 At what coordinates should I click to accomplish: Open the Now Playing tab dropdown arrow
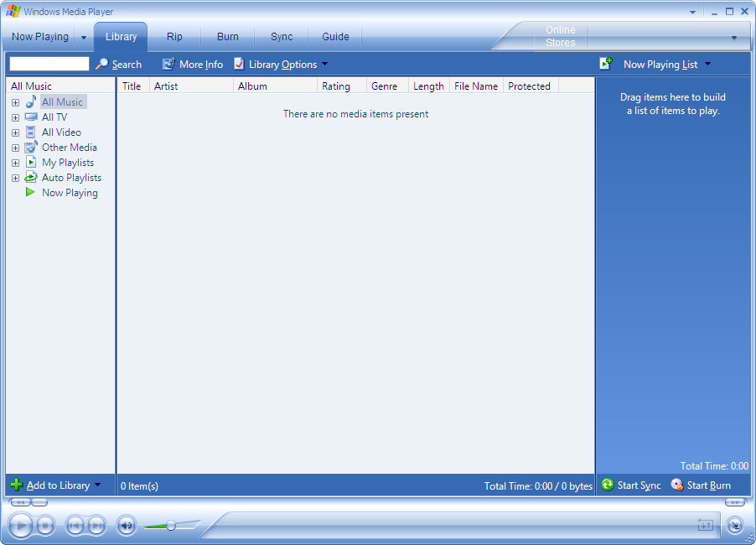coord(84,37)
